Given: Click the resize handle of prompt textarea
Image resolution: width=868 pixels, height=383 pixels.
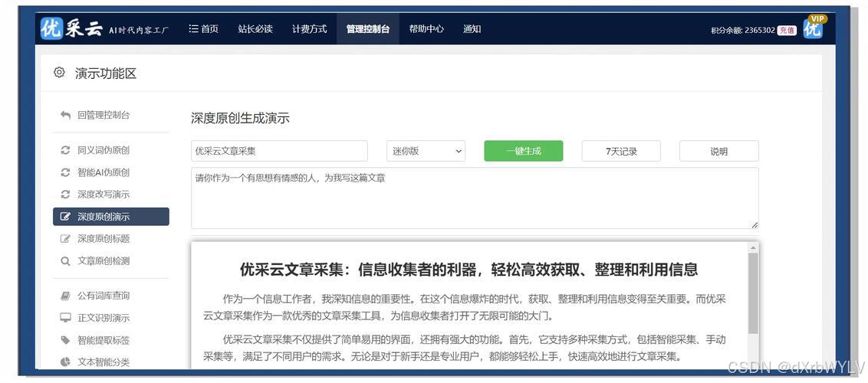Looking at the screenshot, I should [755, 225].
